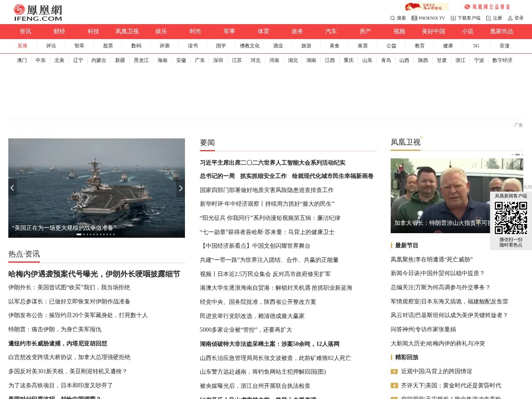Show next slide in aircraft carrier carousel
Viewport: 532px width, 399px height.
pos(181,188)
